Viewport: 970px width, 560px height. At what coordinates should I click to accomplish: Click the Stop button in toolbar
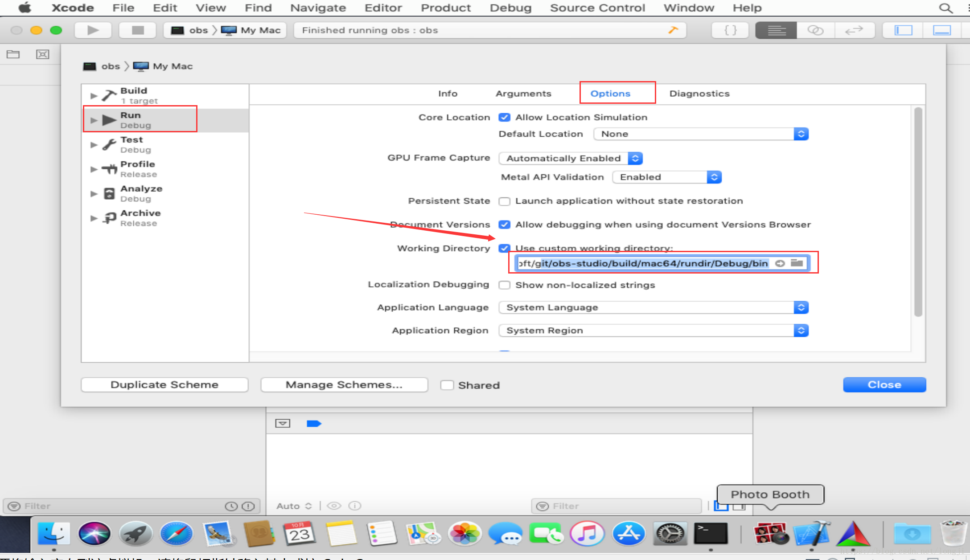[138, 30]
